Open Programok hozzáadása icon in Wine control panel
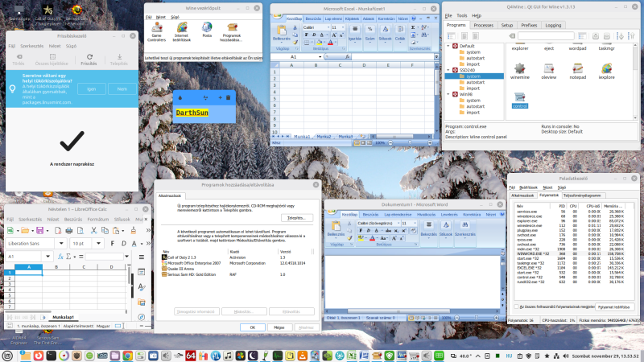Viewport: 644px width, 362px height. (232, 32)
